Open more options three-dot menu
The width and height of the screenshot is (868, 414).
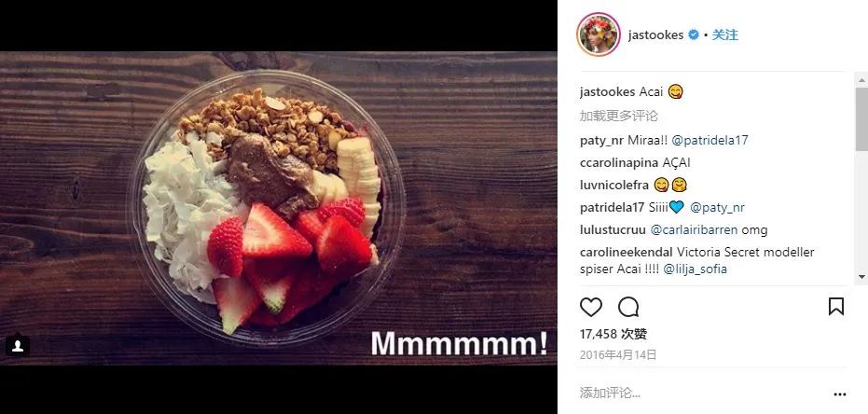pyautogui.click(x=840, y=394)
